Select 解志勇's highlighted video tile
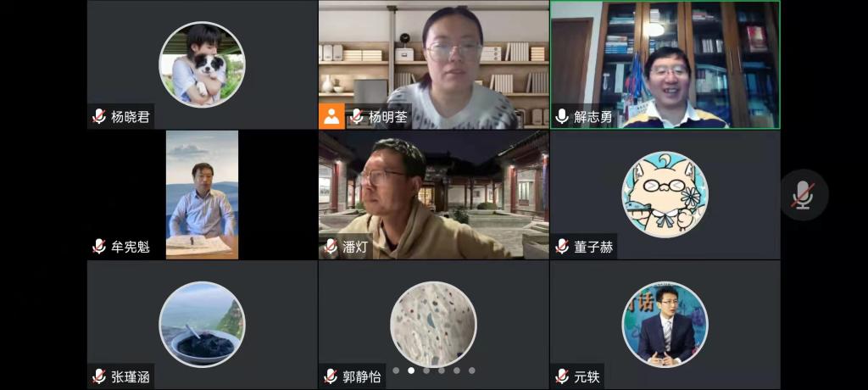868x390 pixels. (665, 64)
